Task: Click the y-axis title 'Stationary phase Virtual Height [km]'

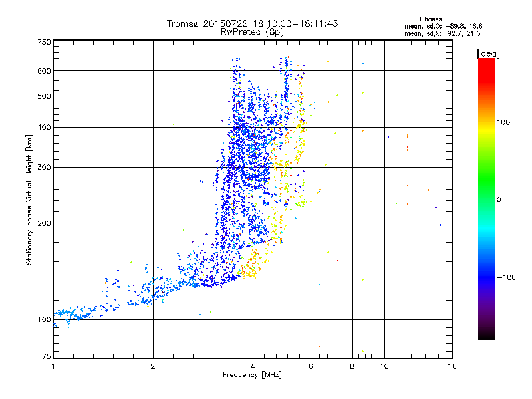Action: [29, 199]
